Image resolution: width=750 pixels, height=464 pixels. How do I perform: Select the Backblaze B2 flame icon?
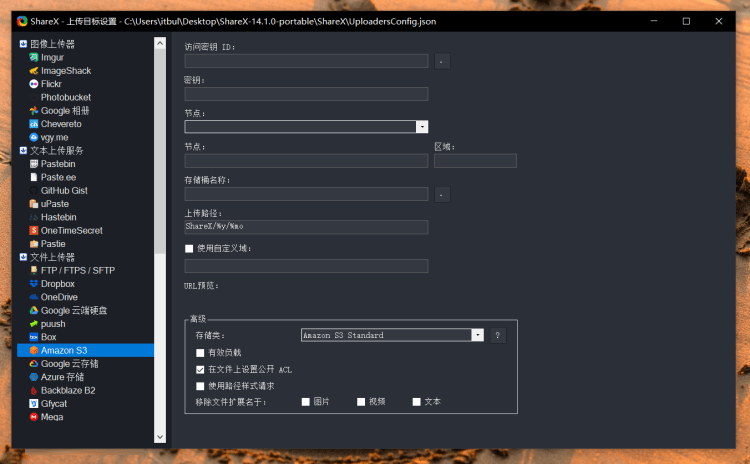coord(33,390)
